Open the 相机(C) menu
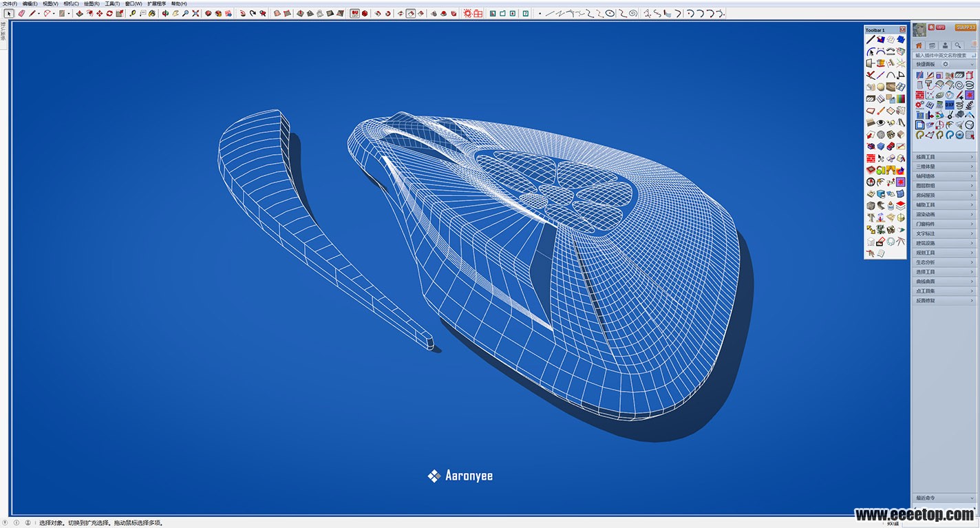This screenshot has height=528, width=980. point(71,3)
